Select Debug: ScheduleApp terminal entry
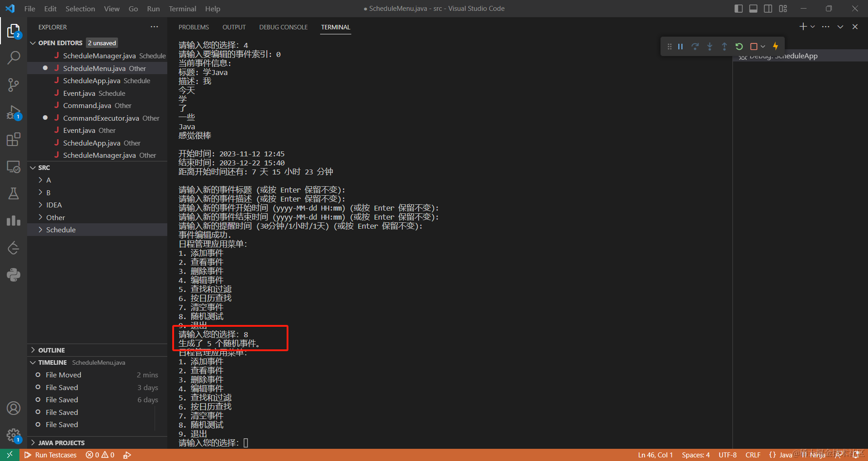This screenshot has width=868, height=461. click(800, 56)
